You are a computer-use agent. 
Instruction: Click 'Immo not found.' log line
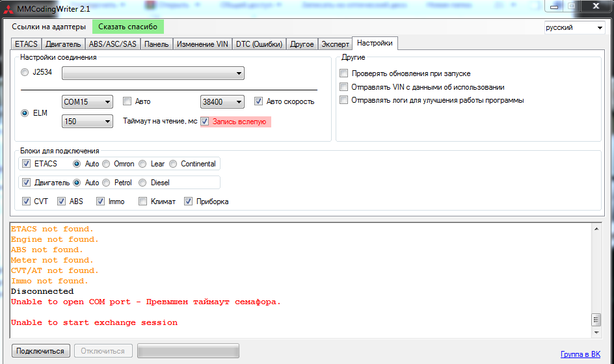point(49,281)
